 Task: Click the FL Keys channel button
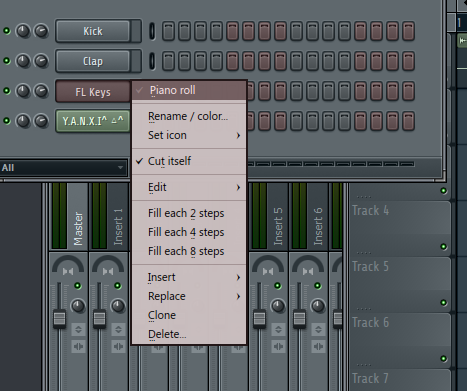click(x=93, y=91)
